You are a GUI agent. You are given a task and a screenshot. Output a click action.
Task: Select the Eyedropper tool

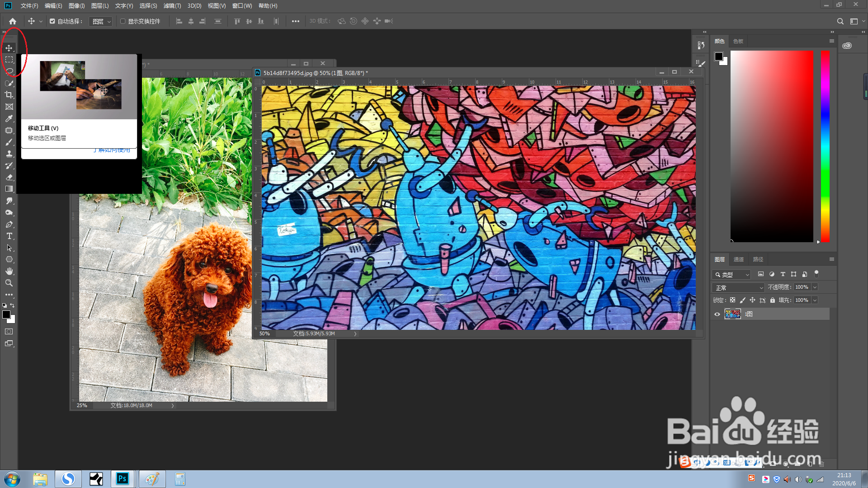pyautogui.click(x=9, y=118)
